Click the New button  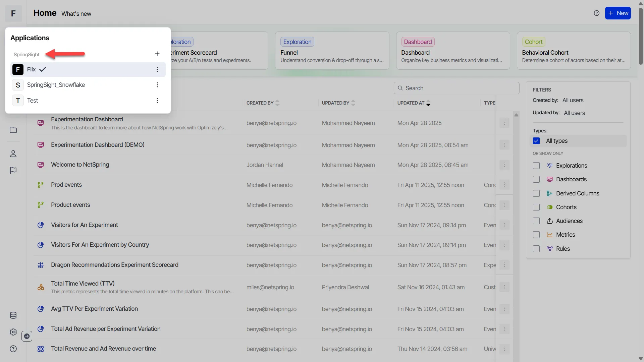pyautogui.click(x=618, y=13)
